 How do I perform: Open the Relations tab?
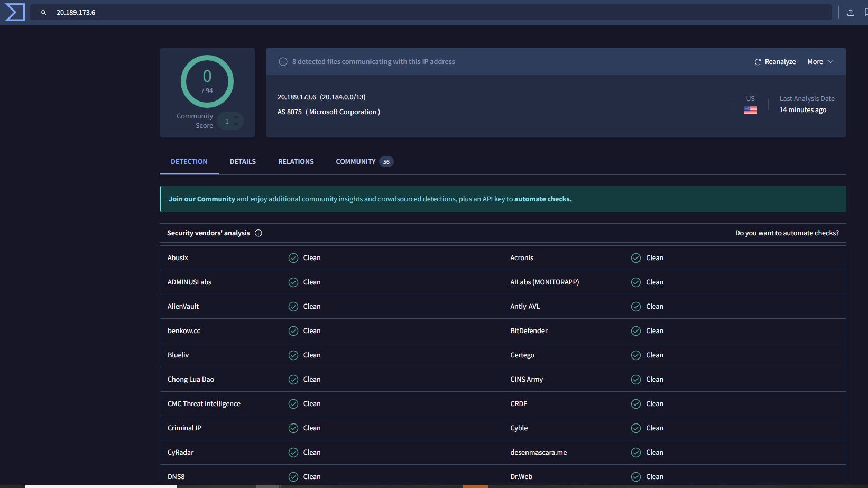pyautogui.click(x=296, y=162)
